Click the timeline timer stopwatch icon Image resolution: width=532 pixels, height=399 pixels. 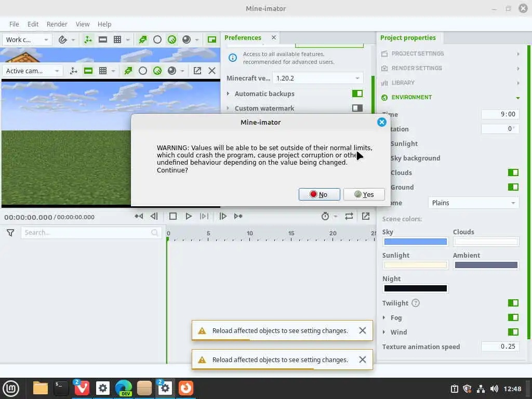click(325, 216)
